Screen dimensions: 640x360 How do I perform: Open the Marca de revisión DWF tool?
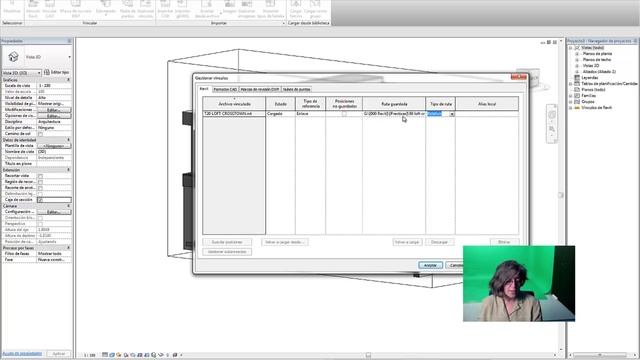pyautogui.click(x=76, y=9)
